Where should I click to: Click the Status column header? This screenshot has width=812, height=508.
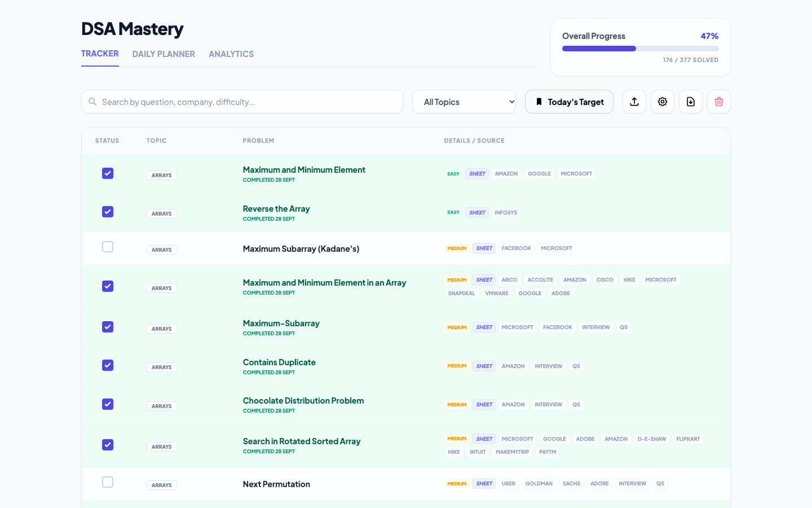tap(107, 141)
